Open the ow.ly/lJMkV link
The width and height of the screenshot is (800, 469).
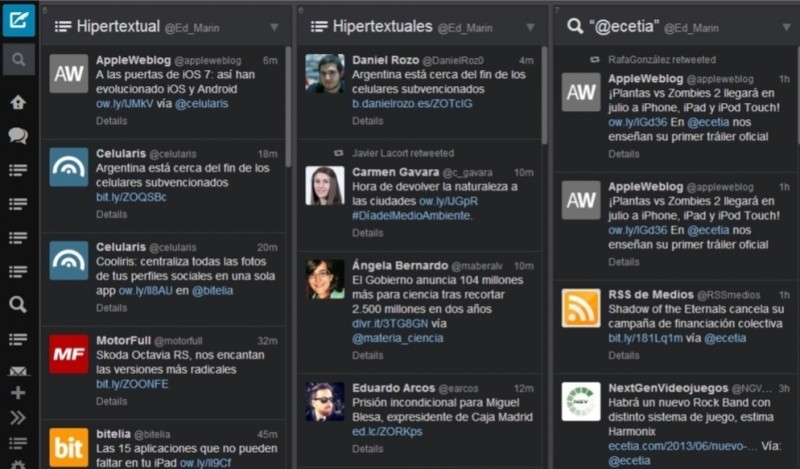tap(124, 104)
